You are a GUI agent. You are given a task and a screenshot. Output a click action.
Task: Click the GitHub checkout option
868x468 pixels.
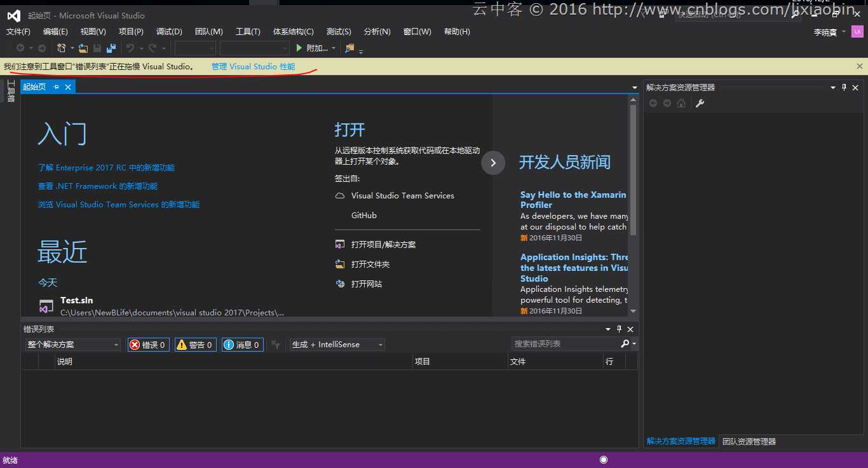[364, 216]
